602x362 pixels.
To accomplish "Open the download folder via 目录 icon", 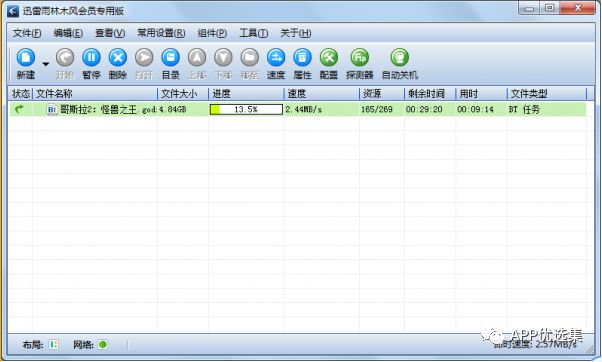I will coord(170,58).
